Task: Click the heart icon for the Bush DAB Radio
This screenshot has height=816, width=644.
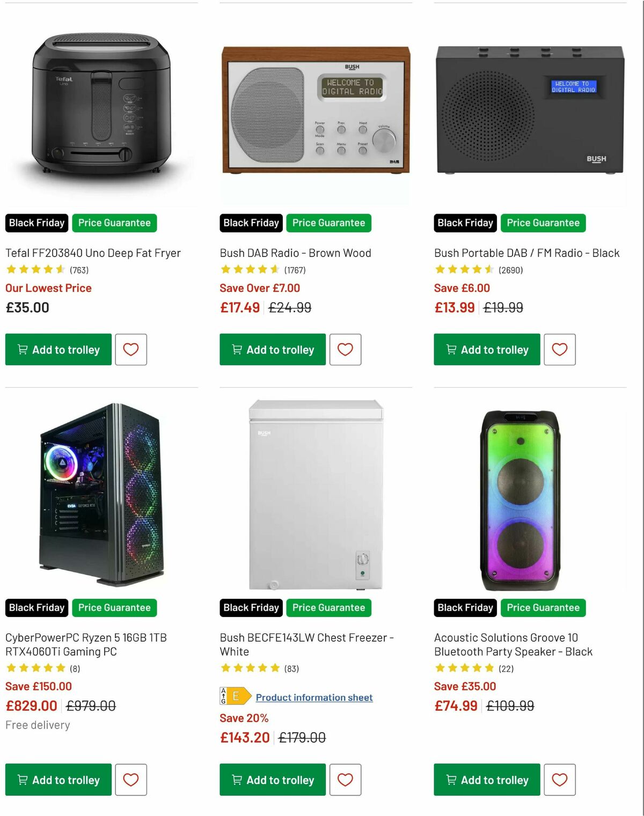Action: (x=346, y=350)
